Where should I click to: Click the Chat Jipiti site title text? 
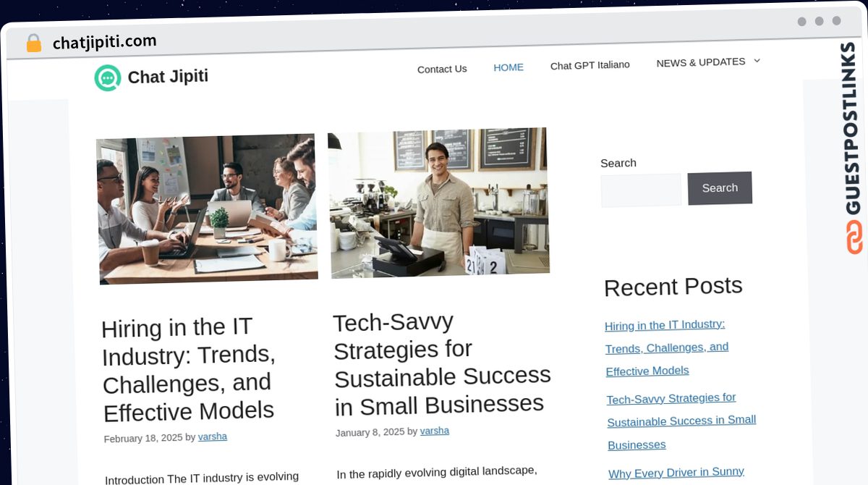pyautogui.click(x=168, y=76)
